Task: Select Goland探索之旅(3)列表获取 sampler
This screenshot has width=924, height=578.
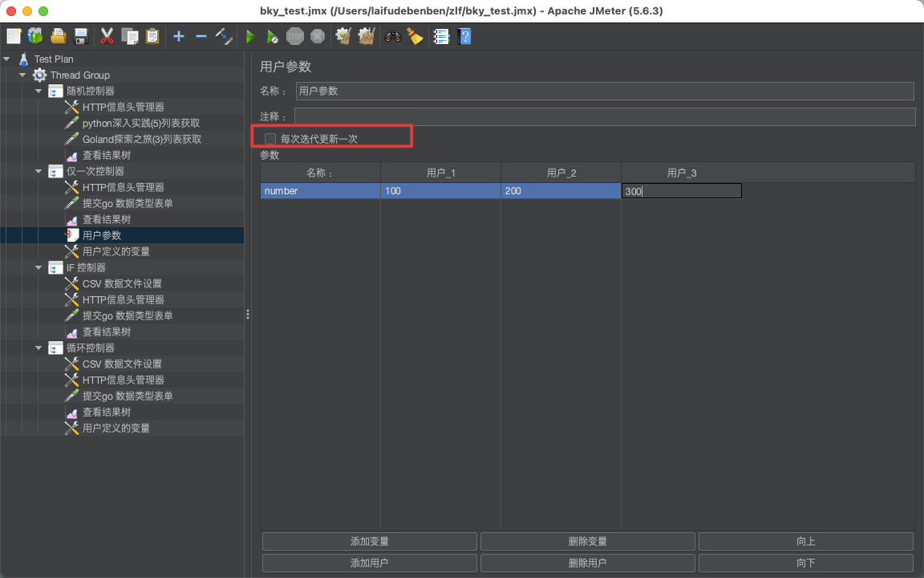Action: click(x=142, y=139)
